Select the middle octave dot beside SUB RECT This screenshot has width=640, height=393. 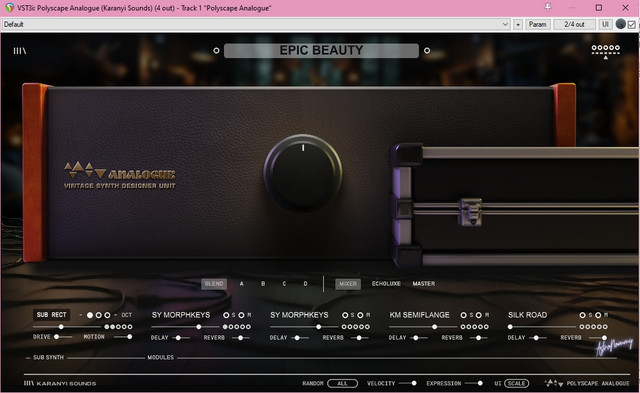(98, 315)
